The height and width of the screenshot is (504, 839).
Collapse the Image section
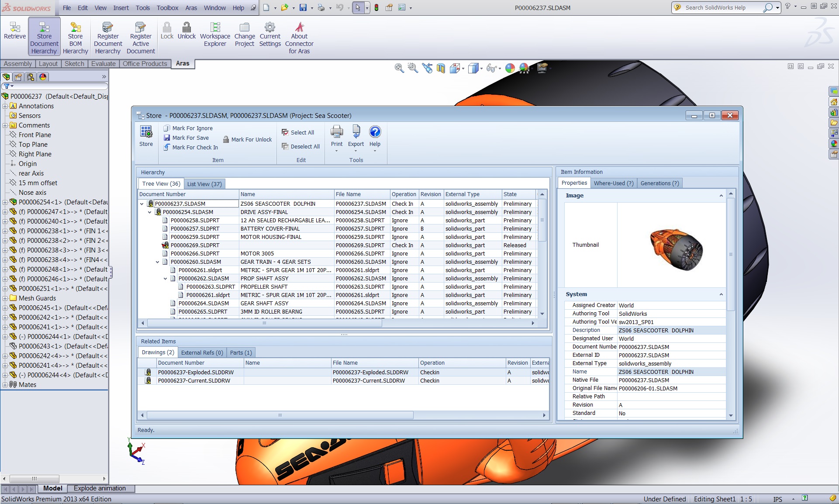point(721,196)
